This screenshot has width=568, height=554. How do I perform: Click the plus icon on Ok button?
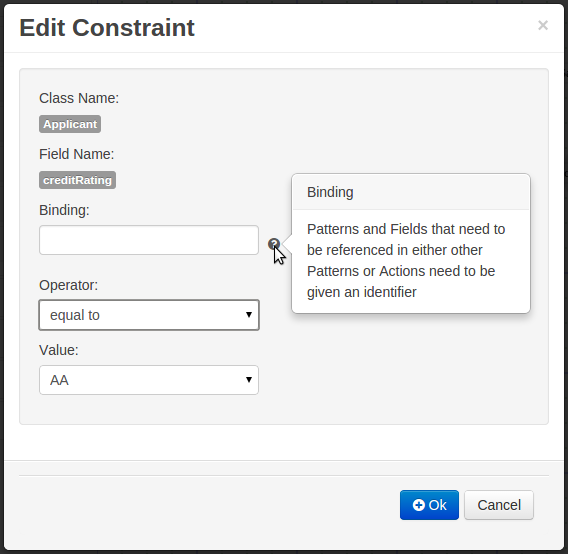pyautogui.click(x=418, y=505)
